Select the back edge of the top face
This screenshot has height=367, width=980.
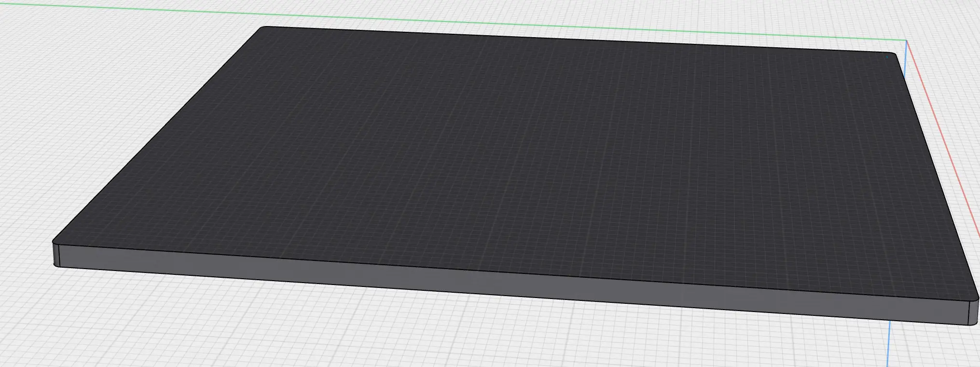click(579, 40)
